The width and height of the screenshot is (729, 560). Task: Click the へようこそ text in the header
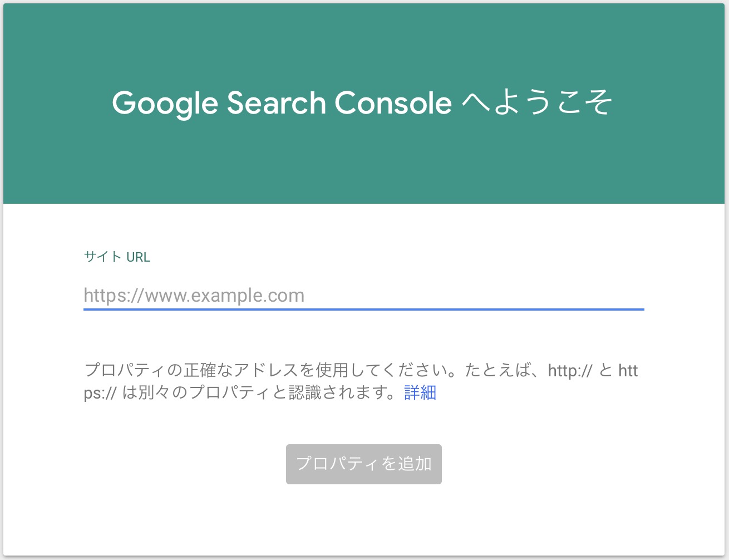[538, 103]
